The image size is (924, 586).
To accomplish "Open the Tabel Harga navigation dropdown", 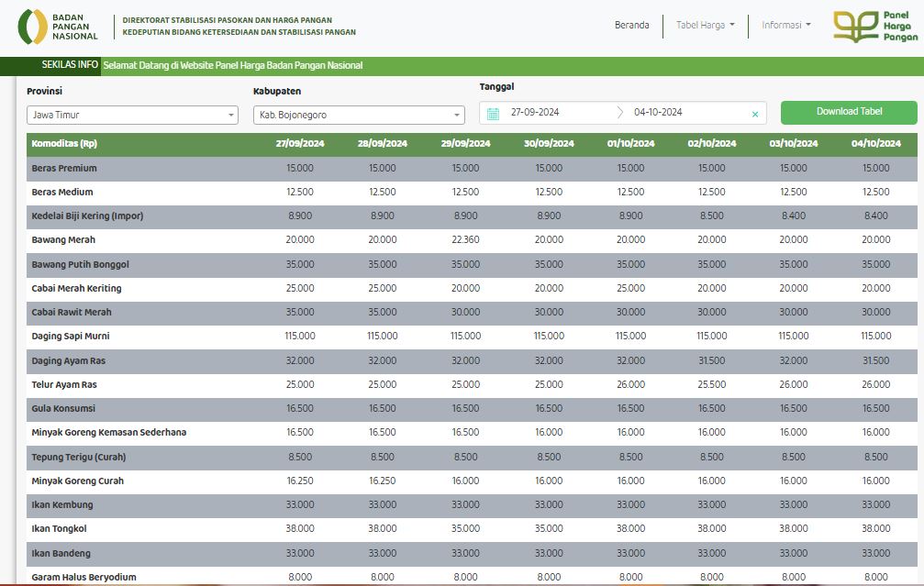I will coord(705,26).
